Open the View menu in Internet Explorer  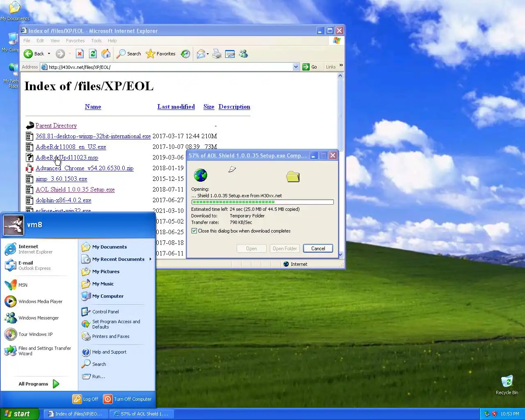coord(55,41)
